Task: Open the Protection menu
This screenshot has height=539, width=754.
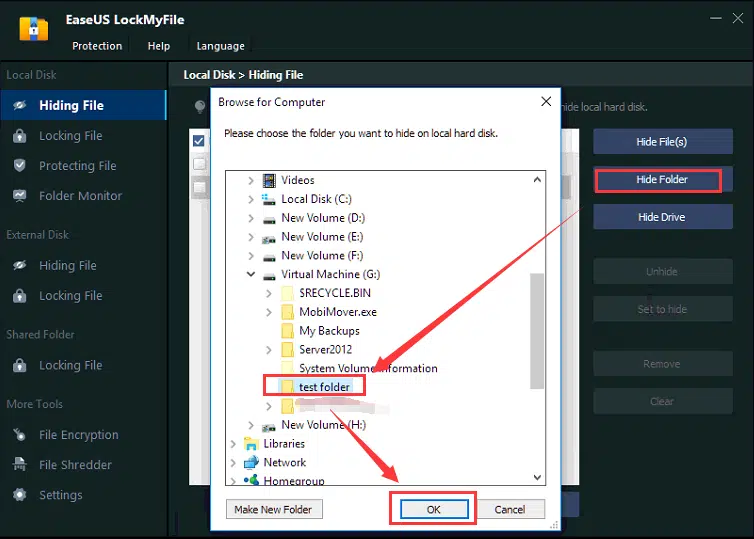Action: pyautogui.click(x=97, y=46)
